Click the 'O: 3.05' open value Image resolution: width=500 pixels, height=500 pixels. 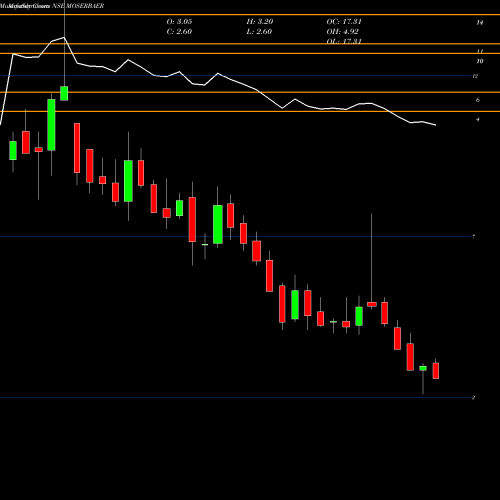tap(179, 21)
